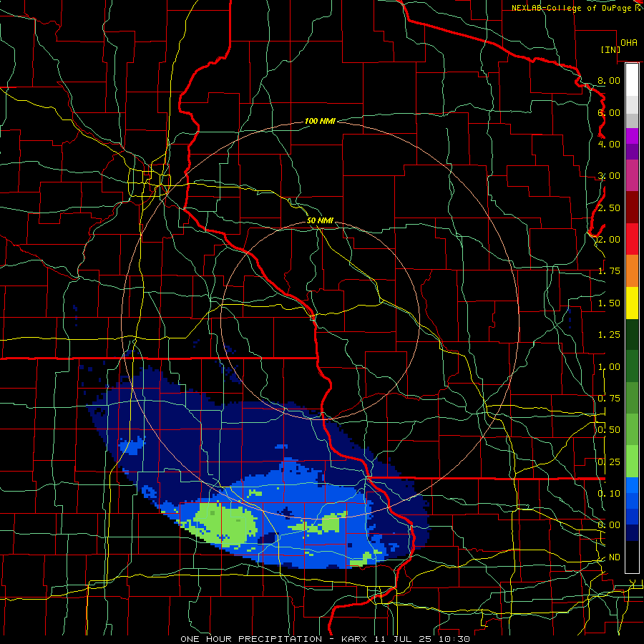The height and width of the screenshot is (644, 644).
Task: Click the 2.50 legend label
Action: pos(609,208)
